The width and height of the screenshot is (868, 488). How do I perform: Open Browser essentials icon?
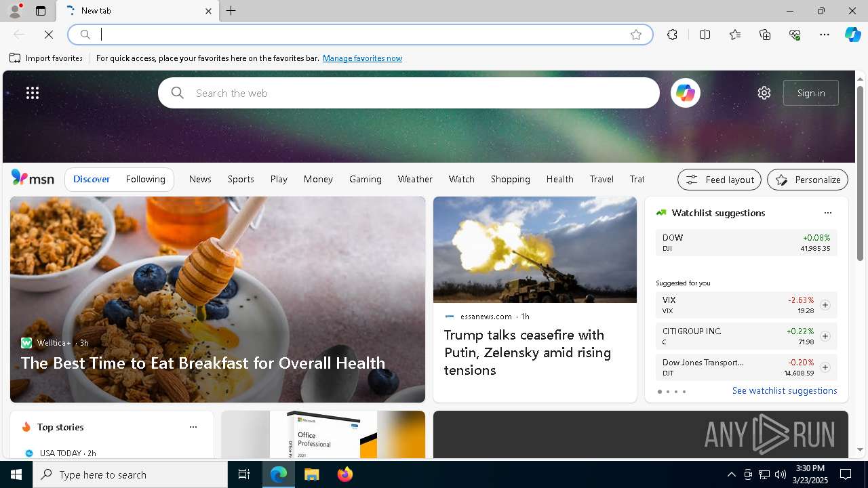point(795,35)
